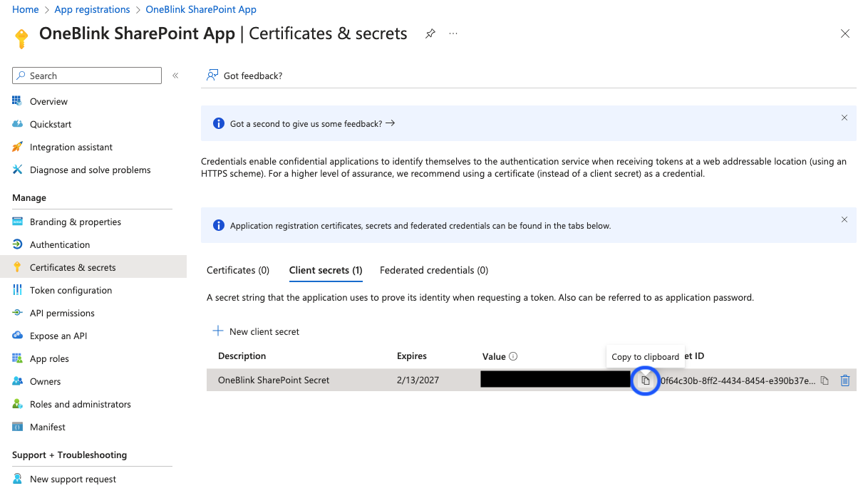Select the Client secrets (1) tab

(326, 270)
